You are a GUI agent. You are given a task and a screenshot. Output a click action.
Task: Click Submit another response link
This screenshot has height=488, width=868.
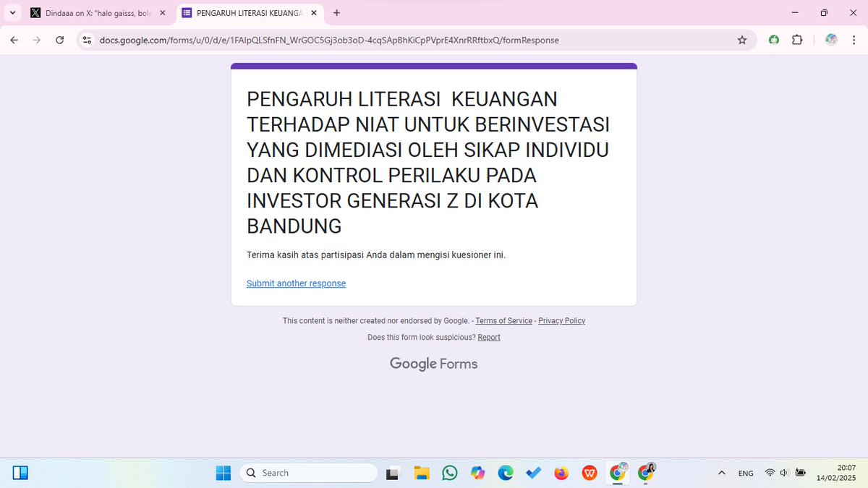click(x=296, y=283)
